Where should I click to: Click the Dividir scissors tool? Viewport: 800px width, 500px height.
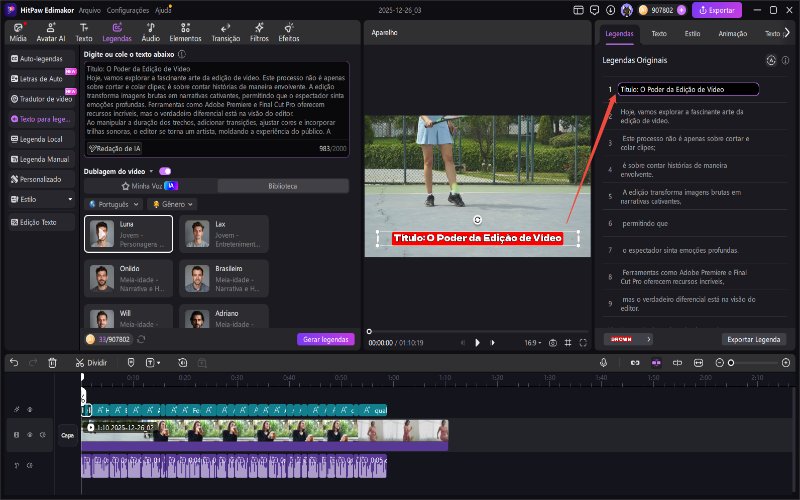pos(91,363)
